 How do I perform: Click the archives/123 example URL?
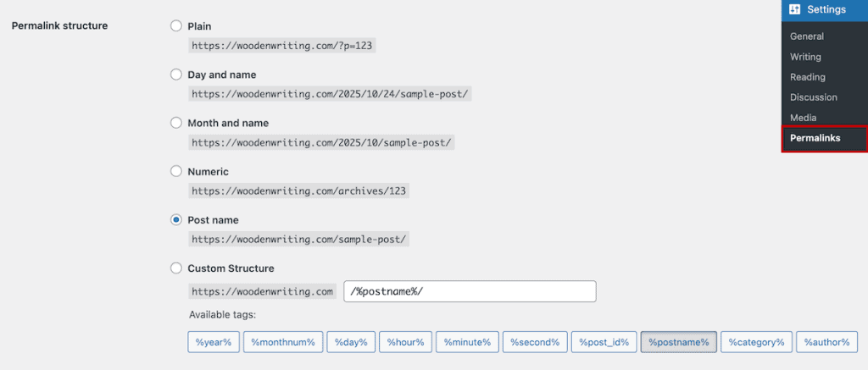pyautogui.click(x=299, y=191)
